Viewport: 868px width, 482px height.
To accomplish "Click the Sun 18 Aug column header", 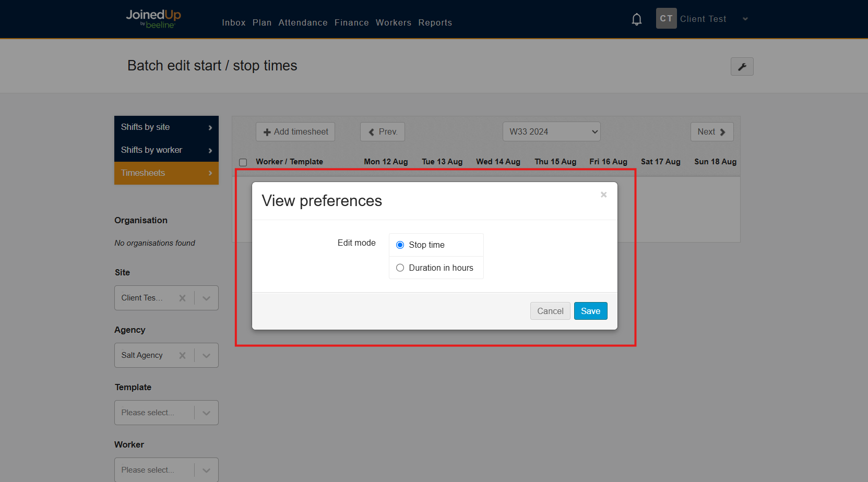I will (x=715, y=162).
